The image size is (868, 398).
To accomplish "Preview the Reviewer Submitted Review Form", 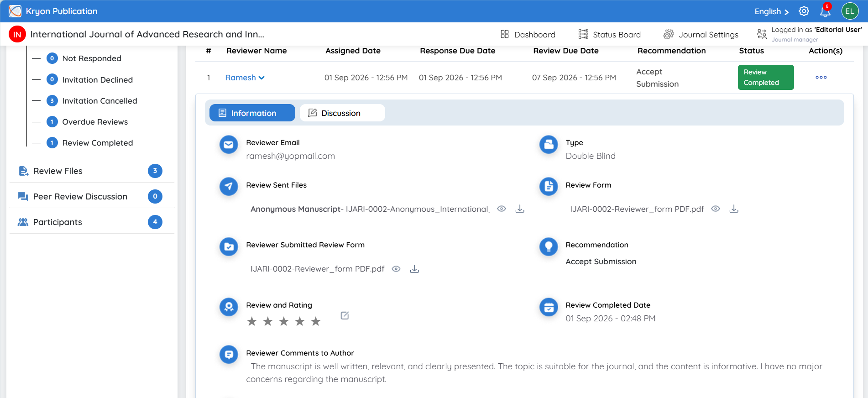I will 396,269.
